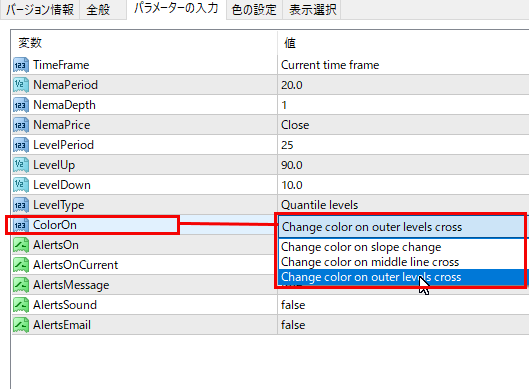Edit NemaDepth value 1
Image resolution: width=529 pixels, height=389 pixels.
coord(403,105)
